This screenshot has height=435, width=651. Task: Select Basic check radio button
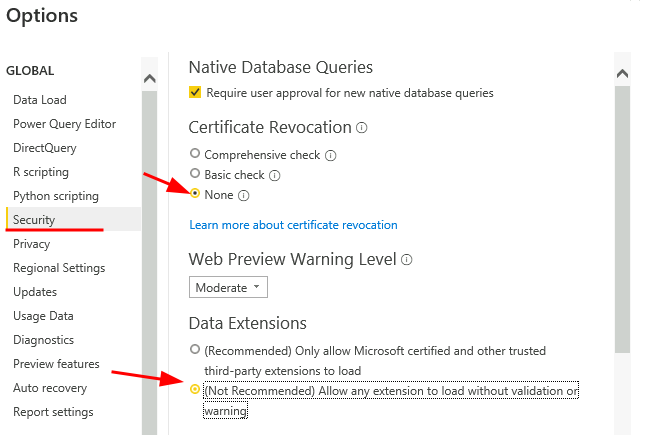click(195, 175)
